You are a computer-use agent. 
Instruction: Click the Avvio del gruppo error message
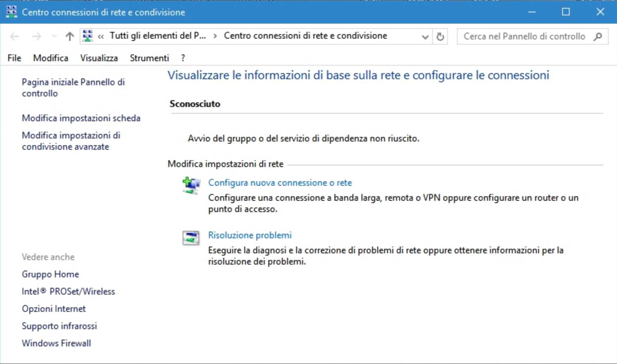(304, 138)
